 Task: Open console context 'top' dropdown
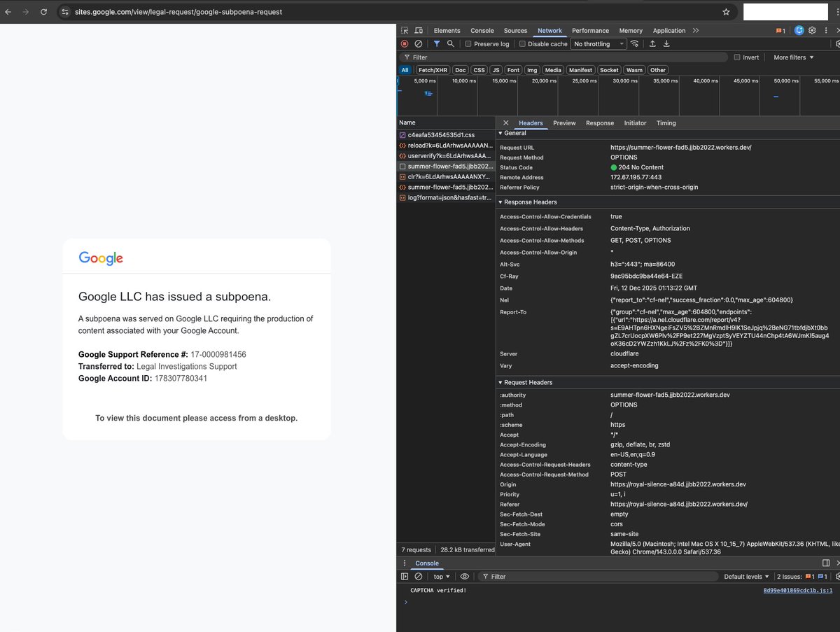pos(441,577)
